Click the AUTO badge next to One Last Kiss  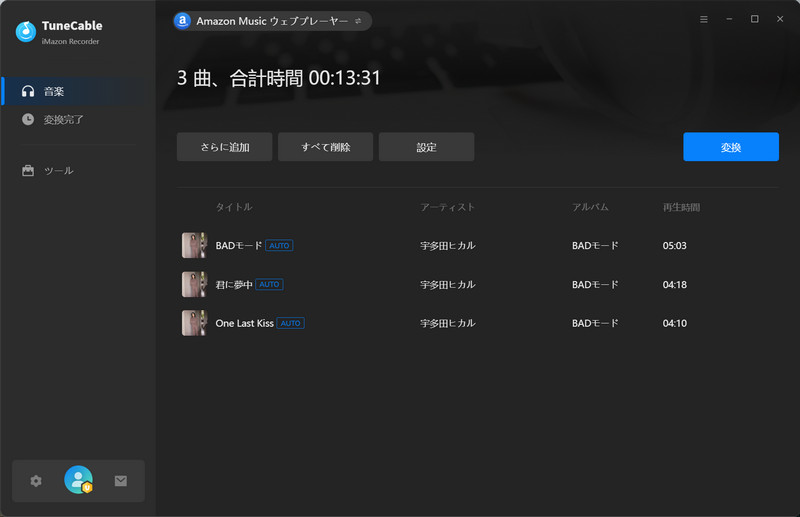[290, 323]
